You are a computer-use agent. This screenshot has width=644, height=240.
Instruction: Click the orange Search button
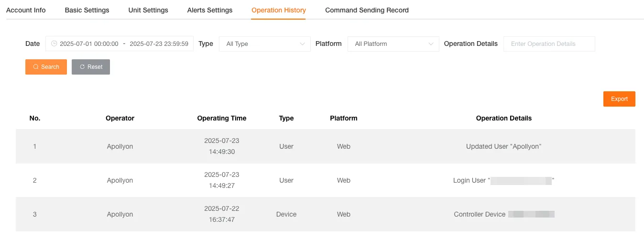coord(46,67)
